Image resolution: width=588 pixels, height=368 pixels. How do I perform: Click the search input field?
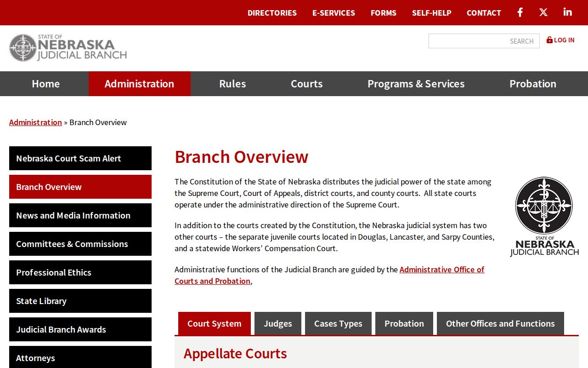[484, 41]
